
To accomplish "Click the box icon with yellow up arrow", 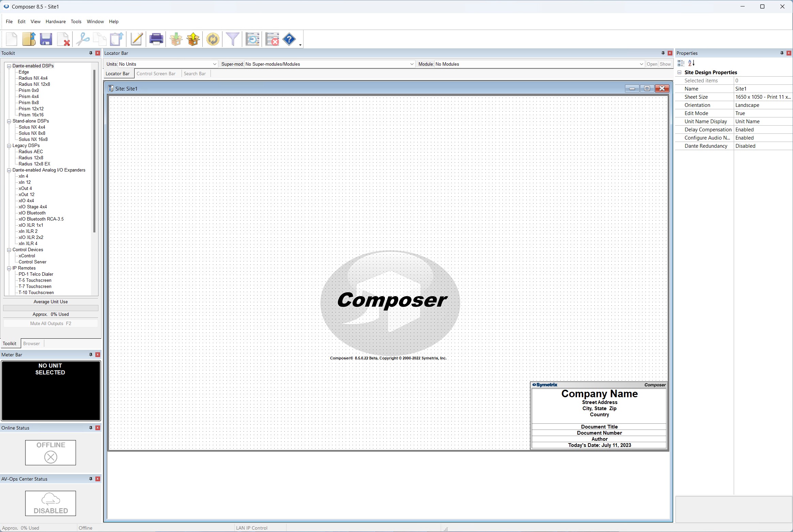I will (x=193, y=39).
